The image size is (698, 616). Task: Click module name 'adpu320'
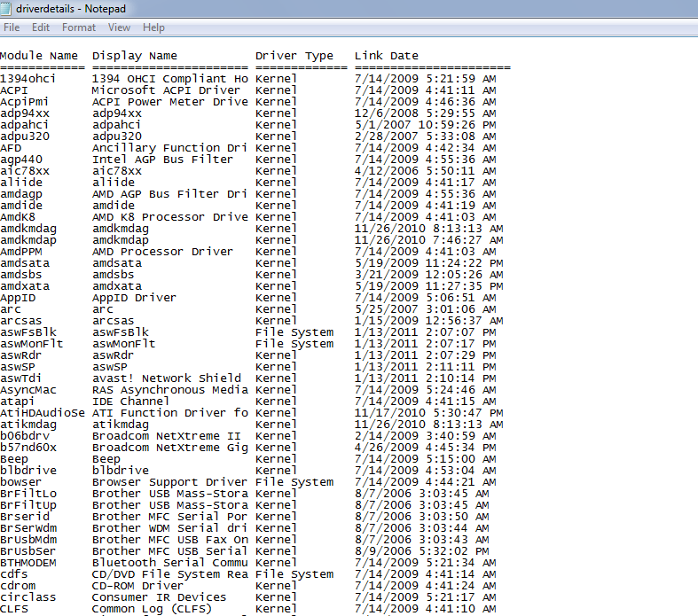tap(25, 136)
